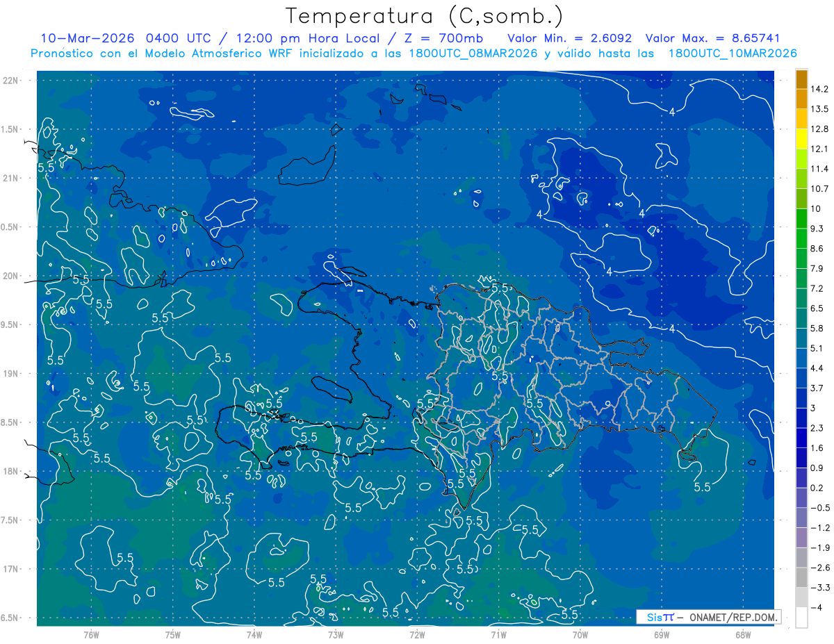Click the -2.6 colorbar label

click(819, 568)
